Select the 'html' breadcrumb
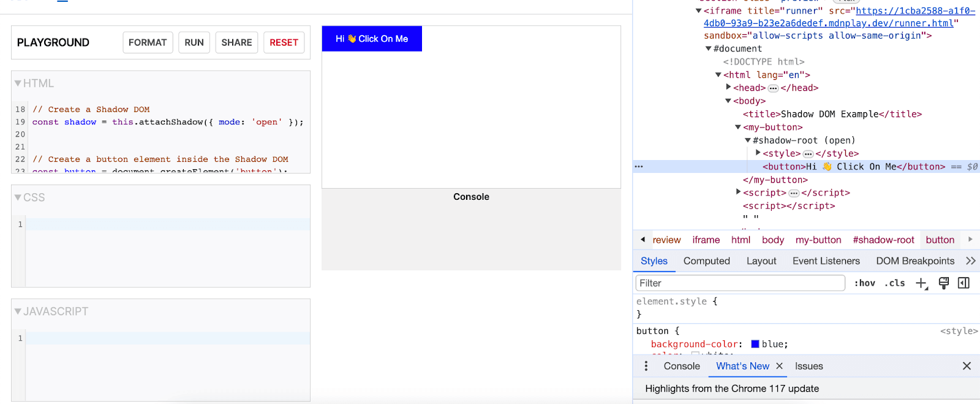Image resolution: width=980 pixels, height=404 pixels. [741, 240]
